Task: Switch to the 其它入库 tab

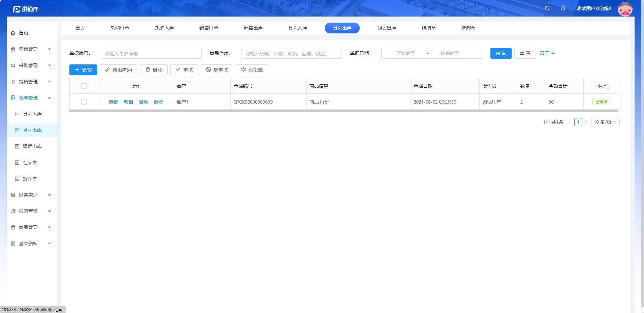Action: pyautogui.click(x=298, y=28)
